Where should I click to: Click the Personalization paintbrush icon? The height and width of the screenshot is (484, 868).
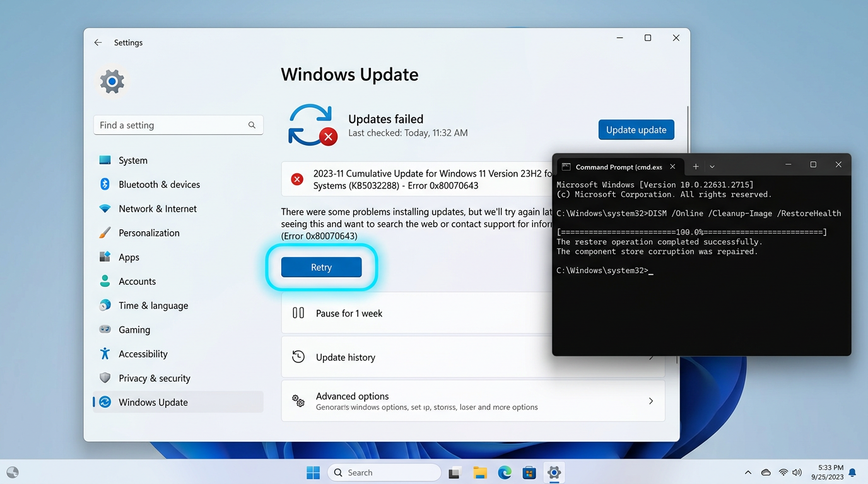105,233
